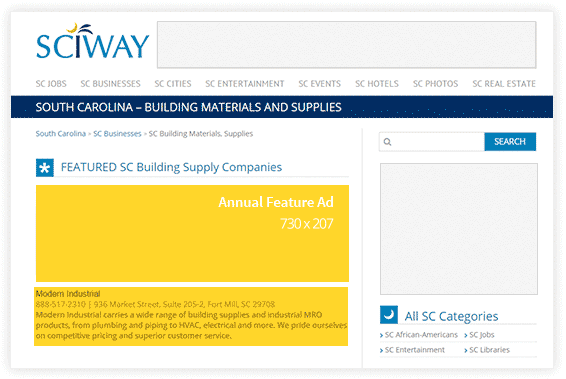Click the chevron before SC Entertainment category
Screen dimensions: 566x379
pyautogui.click(x=382, y=350)
